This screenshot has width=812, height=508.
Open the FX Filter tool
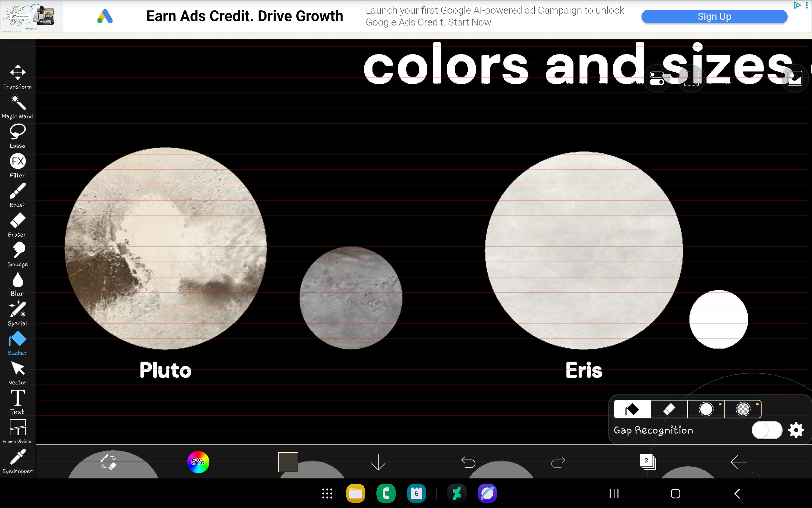[x=17, y=166]
